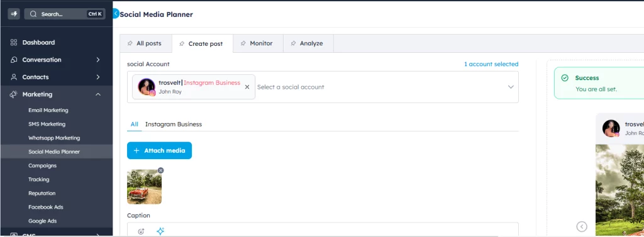This screenshot has width=644, height=237.
Task: Click the Attach media button
Action: click(159, 151)
